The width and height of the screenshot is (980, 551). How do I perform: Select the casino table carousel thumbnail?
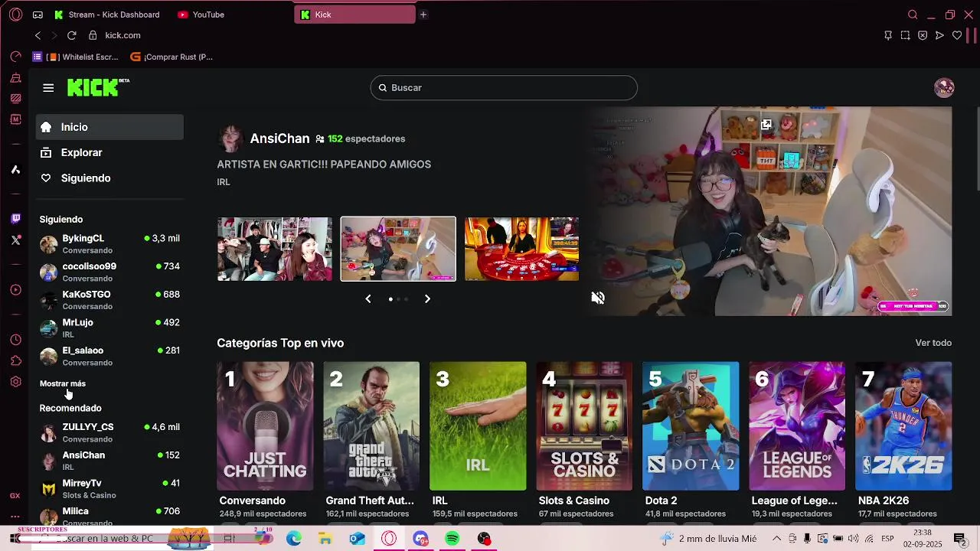click(521, 249)
